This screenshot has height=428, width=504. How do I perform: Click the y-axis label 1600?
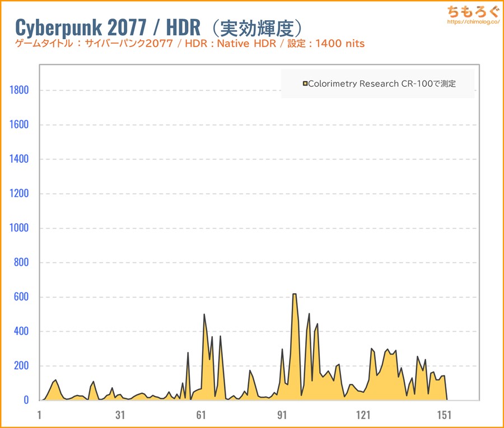pyautogui.click(x=19, y=125)
